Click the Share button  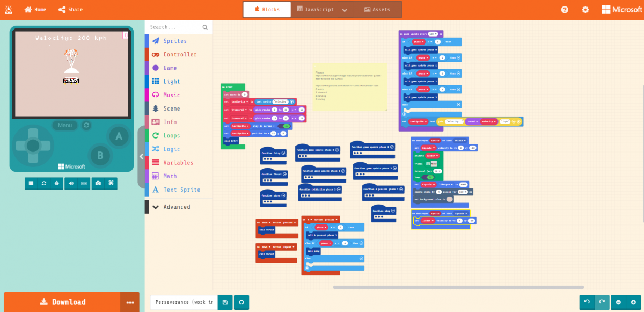coord(70,10)
